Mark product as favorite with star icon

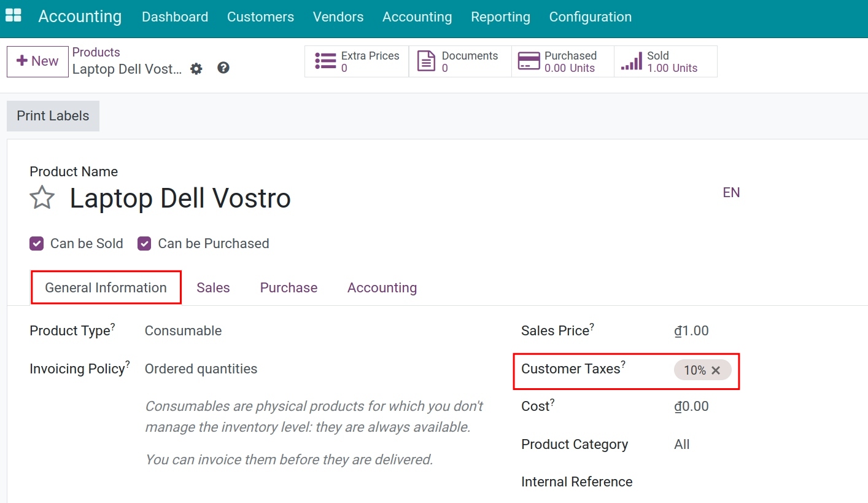click(x=42, y=198)
